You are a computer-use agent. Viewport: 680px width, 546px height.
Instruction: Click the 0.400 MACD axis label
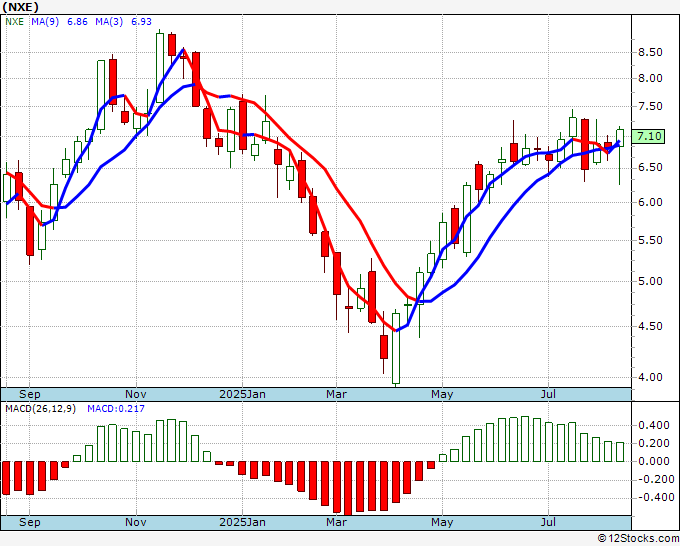point(654,425)
